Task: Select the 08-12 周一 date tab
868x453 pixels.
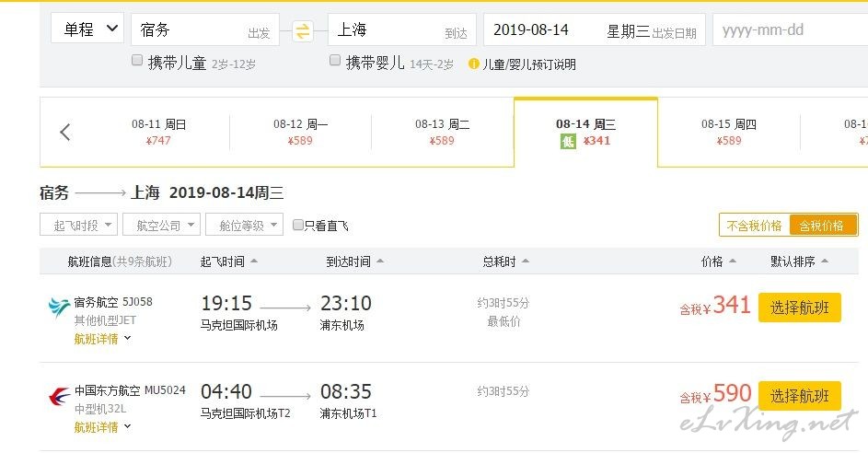Action: pos(300,132)
